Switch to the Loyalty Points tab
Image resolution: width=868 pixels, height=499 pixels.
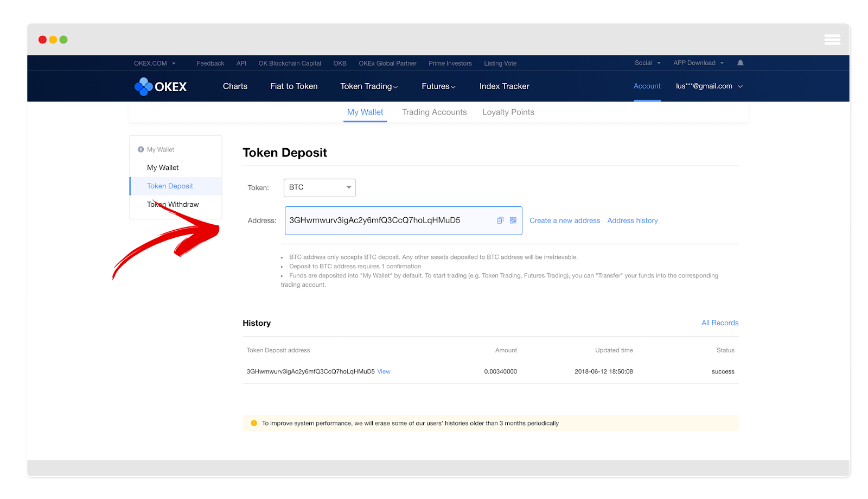tap(508, 112)
